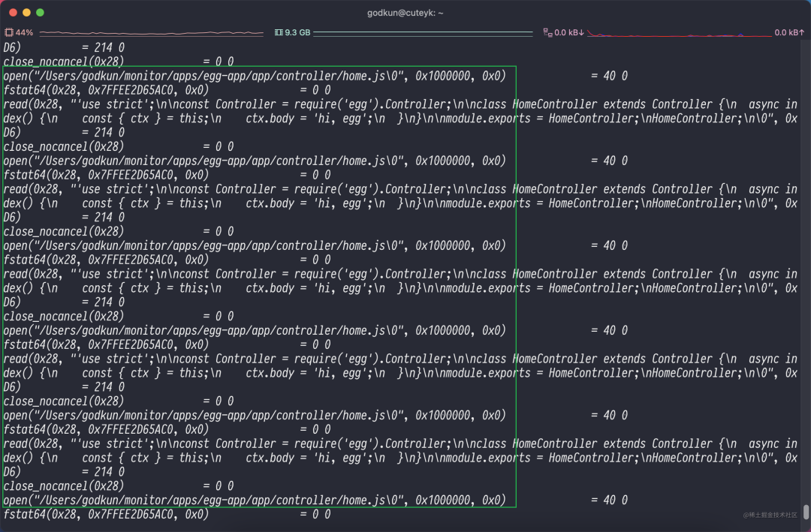This screenshot has height=532, width=811.
Task: Close the terminal window with red button
Action: pyautogui.click(x=14, y=13)
